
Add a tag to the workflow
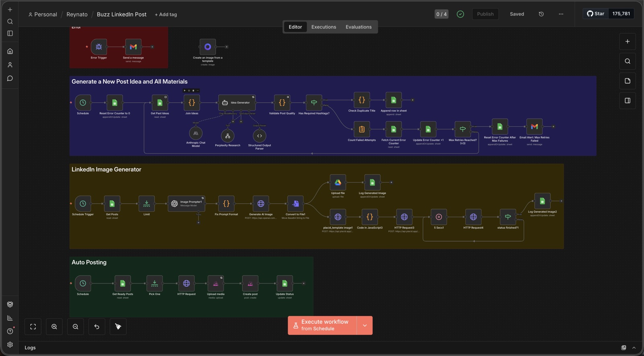(166, 14)
